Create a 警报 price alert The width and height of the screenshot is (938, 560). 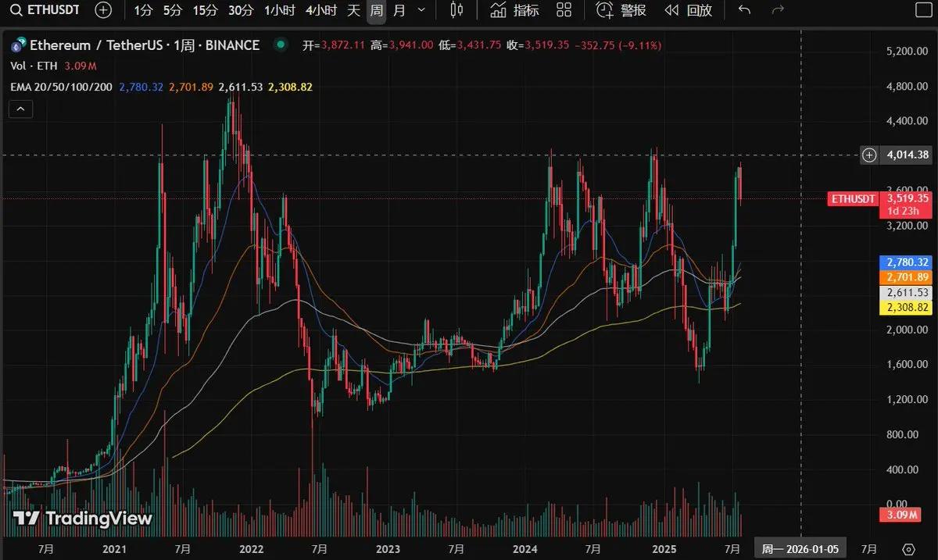pyautogui.click(x=622, y=10)
